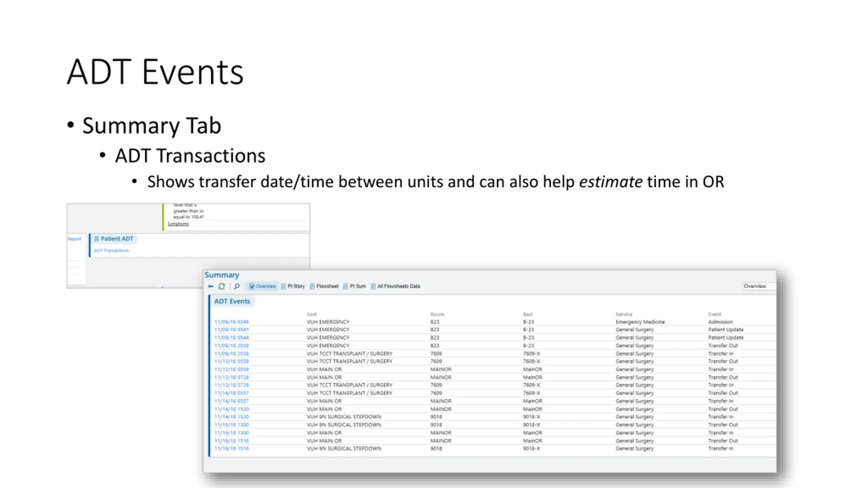Click the magnifier search icon

(x=237, y=286)
